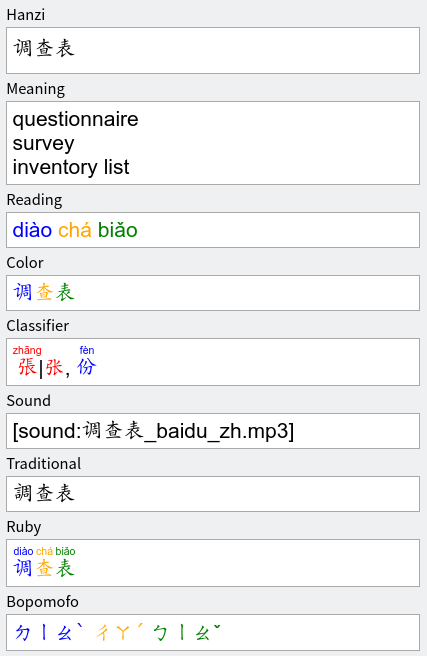The width and height of the screenshot is (427, 656).
Task: Select the Bopomofo field
Action: [x=213, y=633]
